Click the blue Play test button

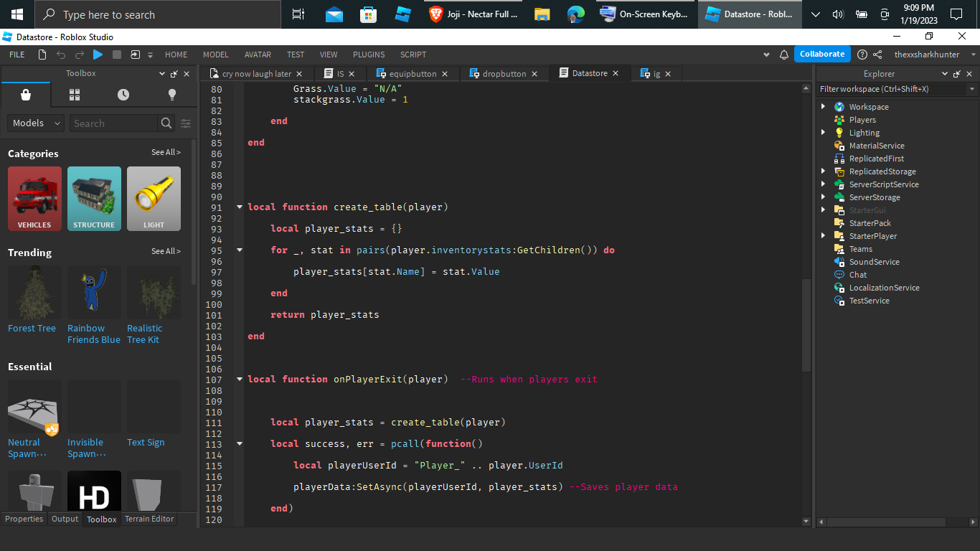coord(98,55)
